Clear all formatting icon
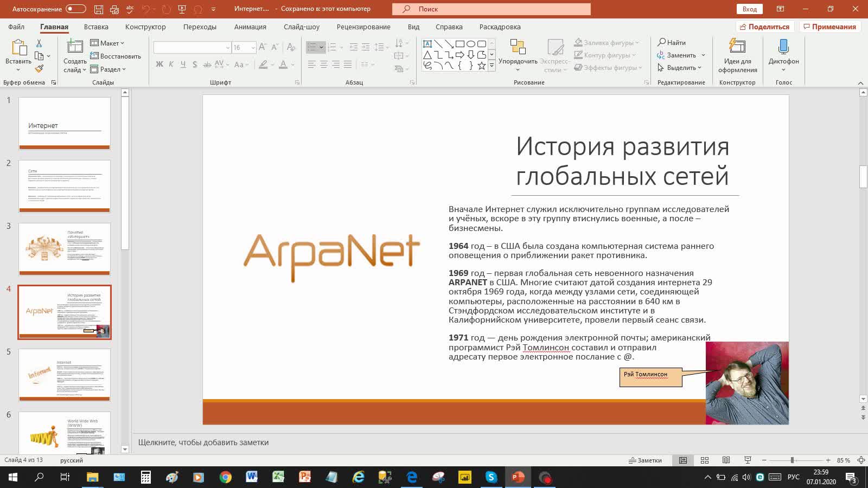 tap(291, 48)
